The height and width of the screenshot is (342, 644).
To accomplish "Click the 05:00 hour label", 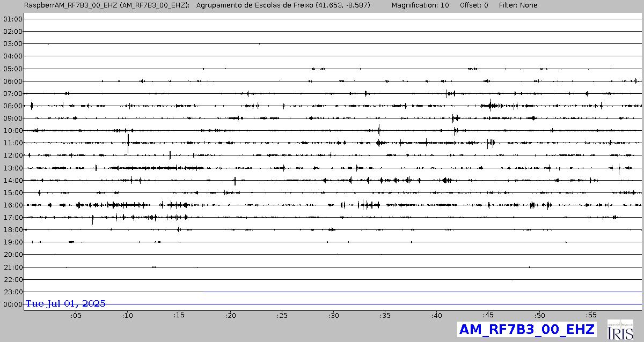I will [x=12, y=69].
